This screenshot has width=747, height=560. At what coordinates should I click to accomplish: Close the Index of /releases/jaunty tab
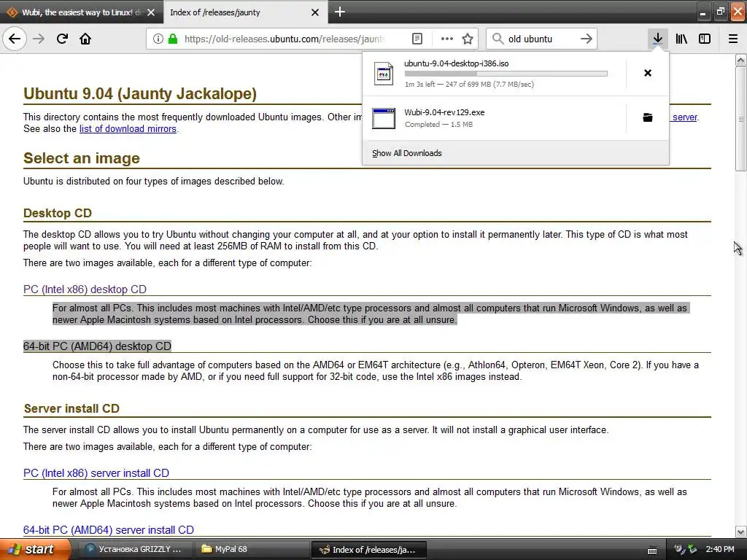pos(315,12)
